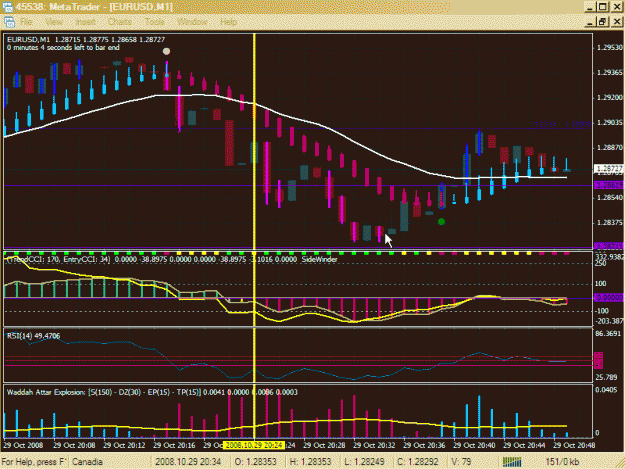Click the H: 1.28353 status bar value

310,462
